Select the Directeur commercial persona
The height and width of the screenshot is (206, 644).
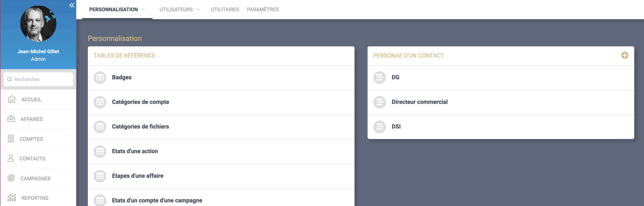420,102
